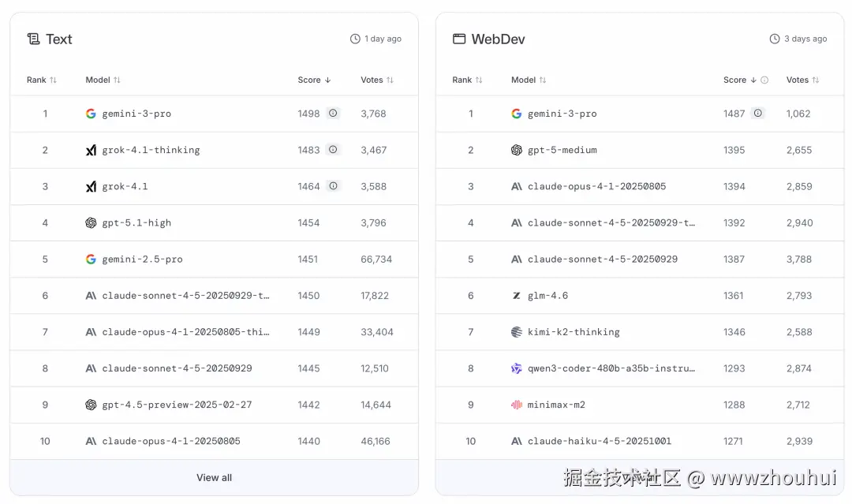
Task: Click the clock icon beside '3 days ago'
Action: [x=775, y=39]
